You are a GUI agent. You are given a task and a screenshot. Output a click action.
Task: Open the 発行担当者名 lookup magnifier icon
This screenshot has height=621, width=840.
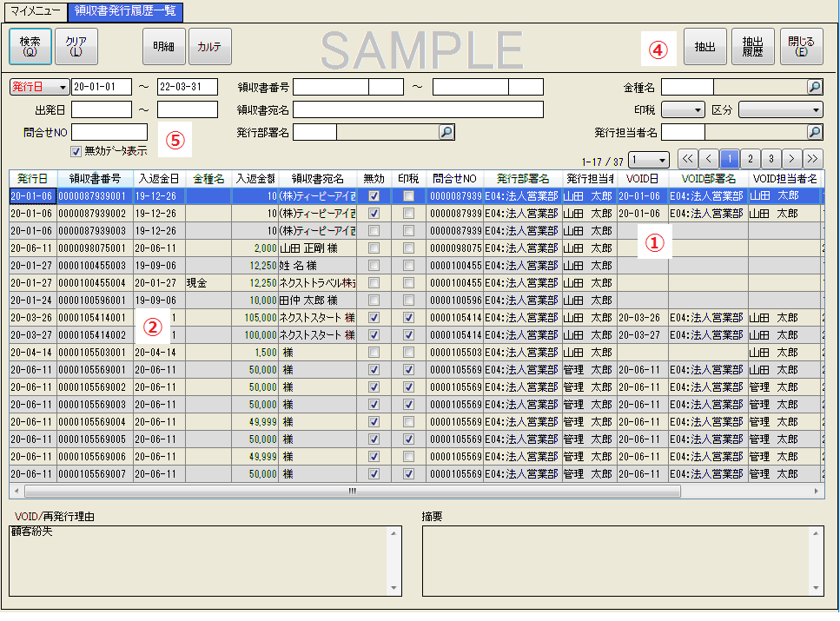point(814,132)
